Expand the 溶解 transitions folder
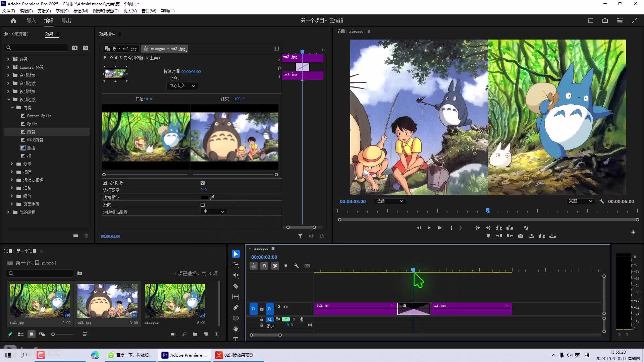Screen dimensions: 644x362 pyautogui.click(x=12, y=188)
